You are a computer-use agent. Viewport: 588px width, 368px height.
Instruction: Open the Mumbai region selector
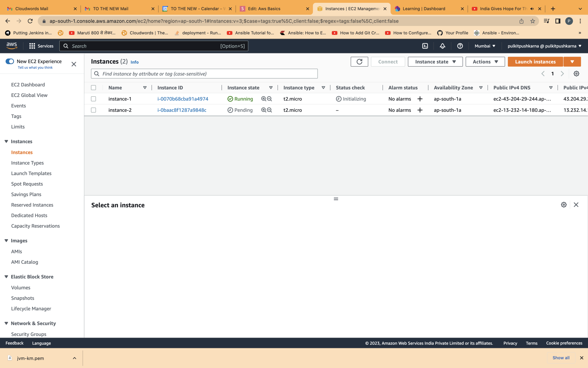[x=485, y=46]
